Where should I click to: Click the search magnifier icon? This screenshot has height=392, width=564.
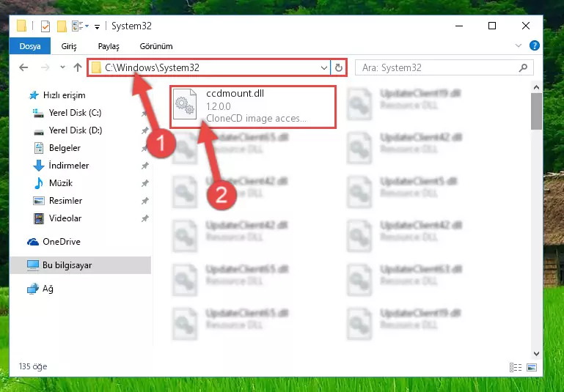(x=524, y=67)
